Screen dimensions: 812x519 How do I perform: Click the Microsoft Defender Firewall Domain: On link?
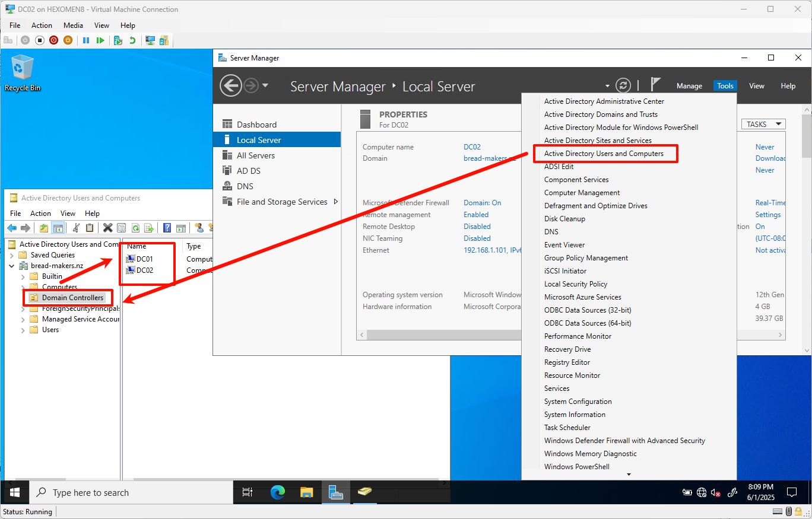click(x=483, y=203)
